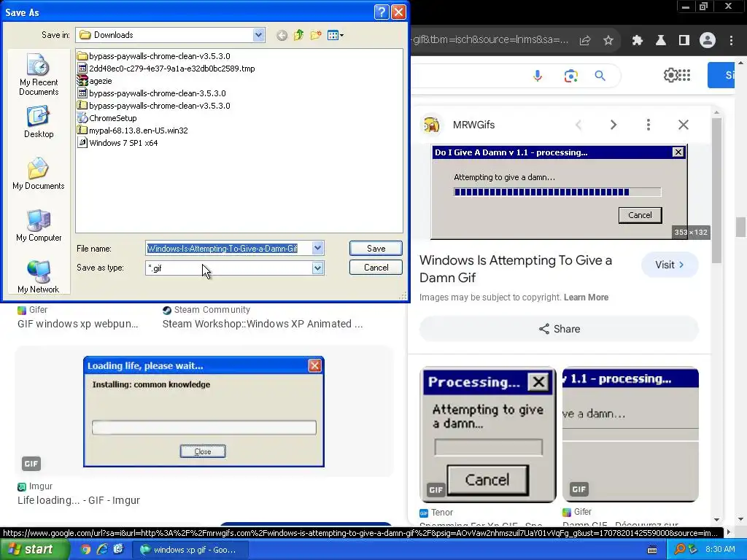Go back to last folder visited
Image resolution: width=747 pixels, height=560 pixels.
click(282, 35)
